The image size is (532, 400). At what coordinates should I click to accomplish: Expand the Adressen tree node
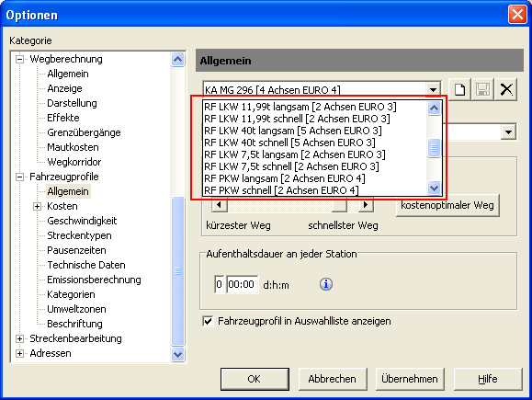coord(20,353)
